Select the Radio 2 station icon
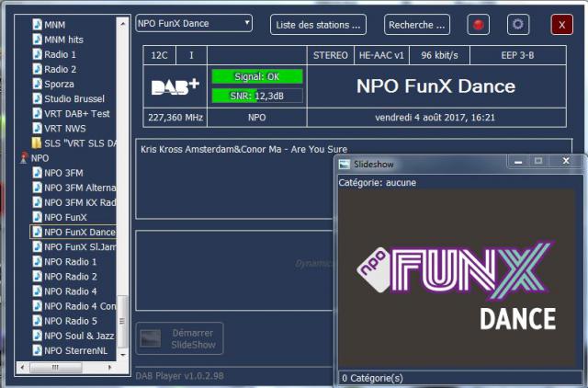This screenshot has height=388, width=588. tap(37, 69)
